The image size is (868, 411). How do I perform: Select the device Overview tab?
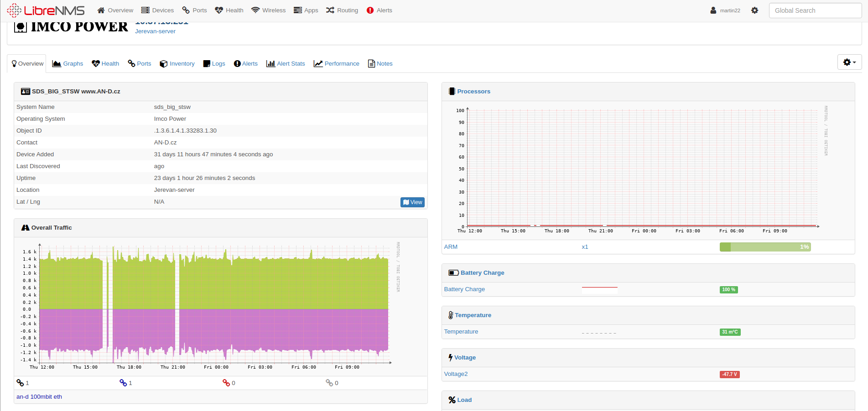pyautogui.click(x=27, y=64)
